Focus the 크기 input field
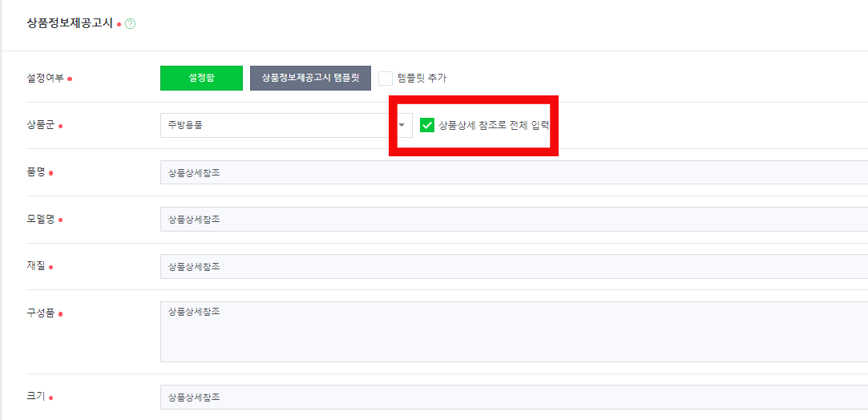 [514, 398]
